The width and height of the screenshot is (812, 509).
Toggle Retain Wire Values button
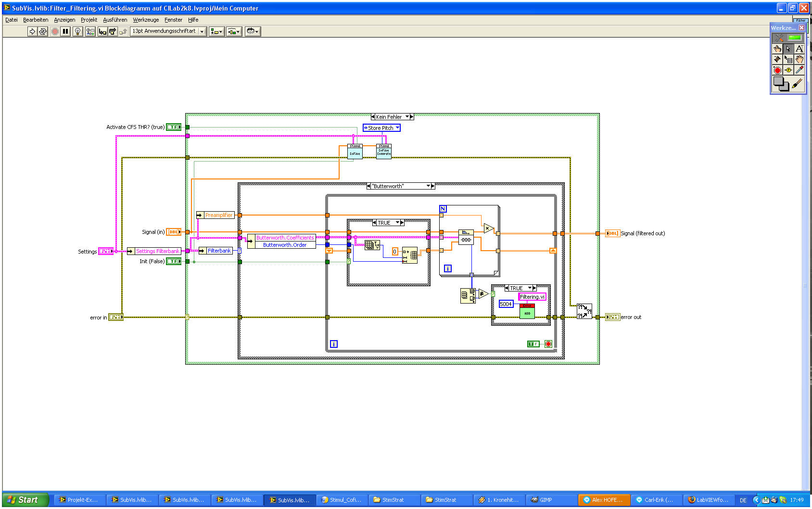[x=90, y=31]
